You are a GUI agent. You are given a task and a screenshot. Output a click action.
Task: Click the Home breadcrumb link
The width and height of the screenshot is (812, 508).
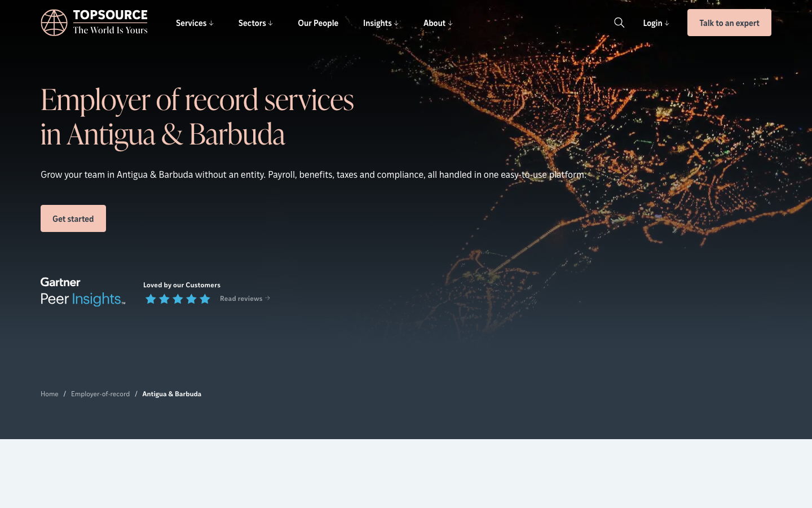50,394
